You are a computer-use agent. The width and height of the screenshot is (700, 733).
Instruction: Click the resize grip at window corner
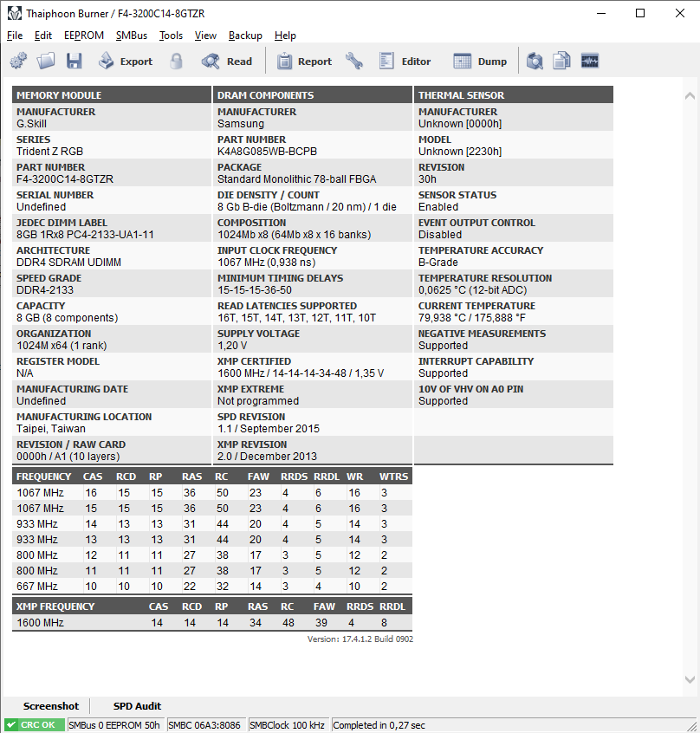click(x=692, y=725)
